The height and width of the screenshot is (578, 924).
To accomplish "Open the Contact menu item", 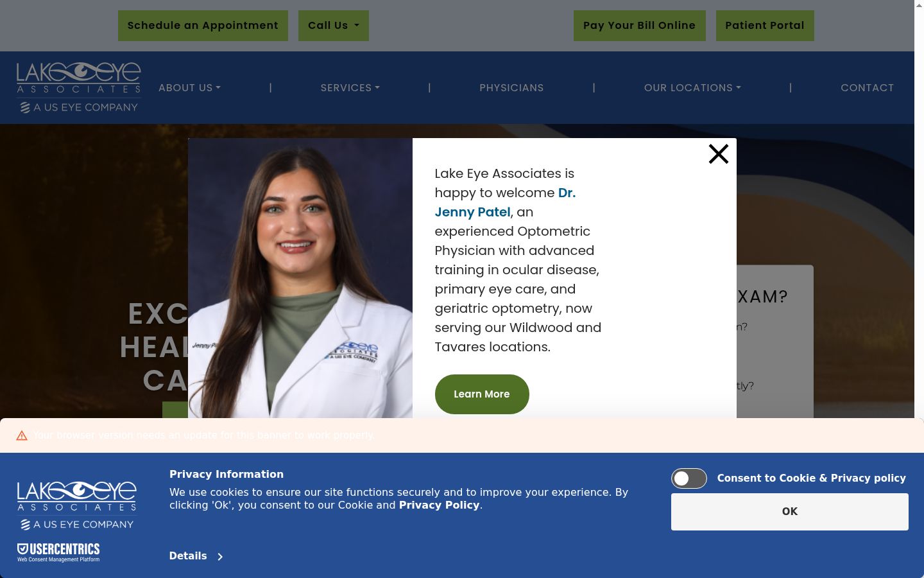I will pos(868,88).
